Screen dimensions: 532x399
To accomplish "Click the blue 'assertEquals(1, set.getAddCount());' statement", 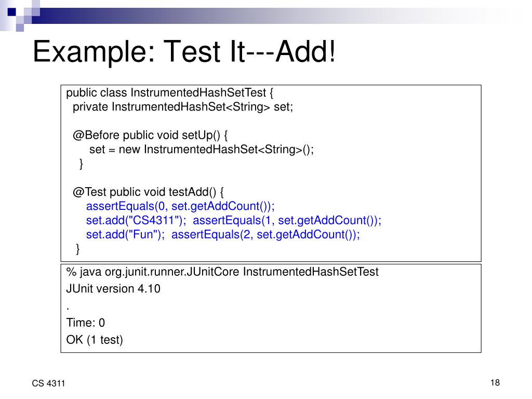I will 287,220.
